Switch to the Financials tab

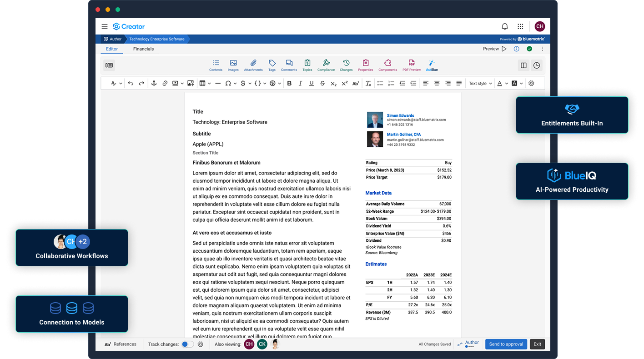pyautogui.click(x=143, y=49)
